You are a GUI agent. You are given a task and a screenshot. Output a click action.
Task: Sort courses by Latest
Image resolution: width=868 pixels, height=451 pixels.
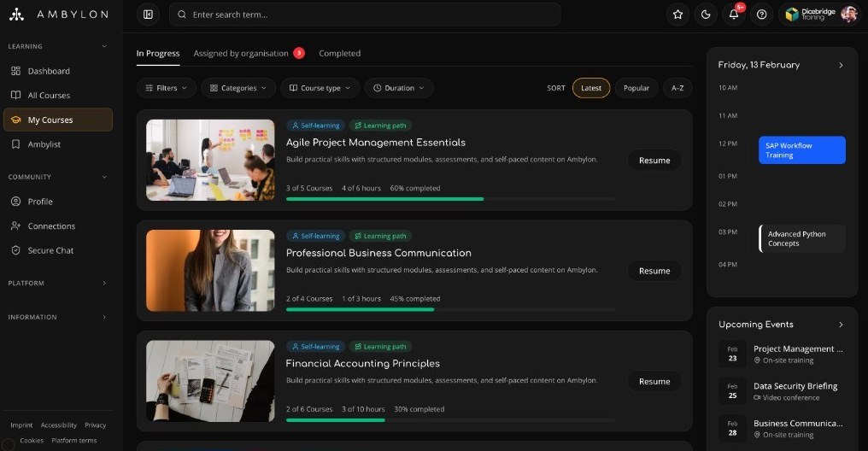click(590, 88)
